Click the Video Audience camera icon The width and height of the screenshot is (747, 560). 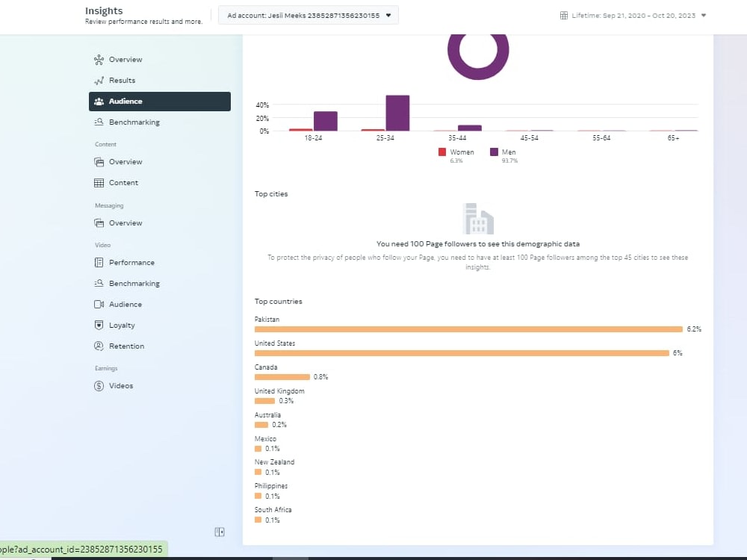tap(99, 305)
